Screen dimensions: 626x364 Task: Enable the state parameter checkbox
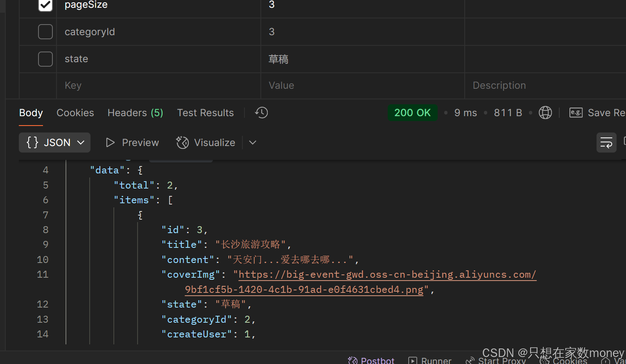click(45, 59)
